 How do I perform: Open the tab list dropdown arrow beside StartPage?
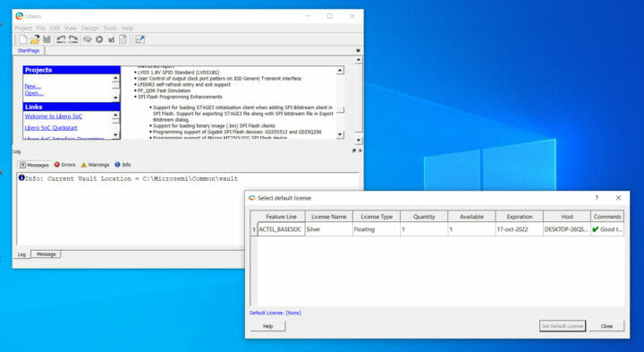pos(358,50)
